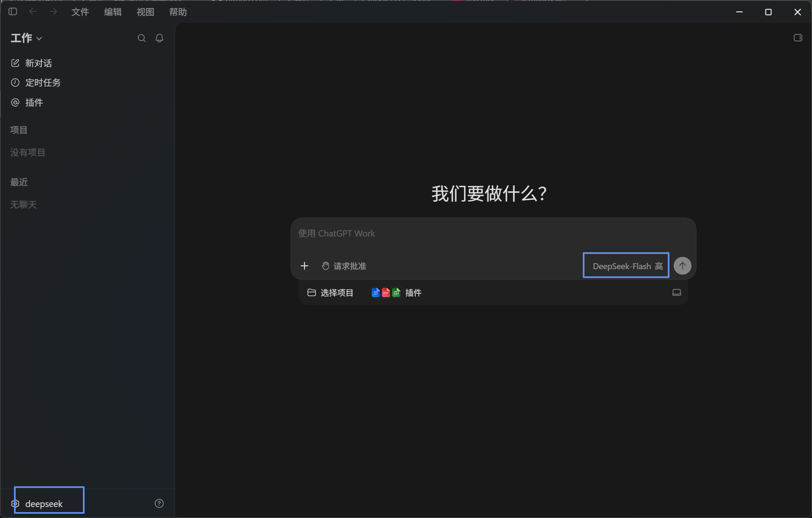Click the computer environment icon below composer
Image resolution: width=812 pixels, height=518 pixels.
(676, 292)
